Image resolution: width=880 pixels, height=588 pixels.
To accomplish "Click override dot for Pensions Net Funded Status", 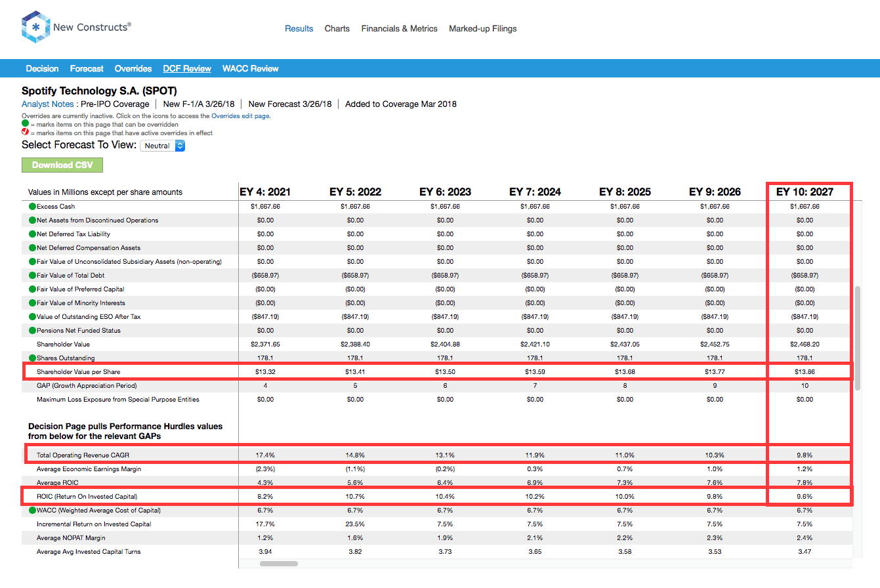I will [32, 331].
